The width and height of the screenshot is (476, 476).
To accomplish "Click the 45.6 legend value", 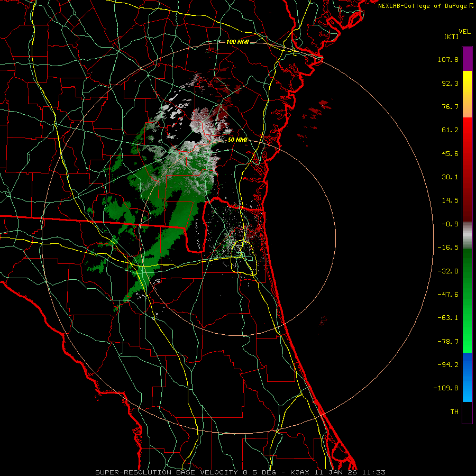I will click(450, 153).
